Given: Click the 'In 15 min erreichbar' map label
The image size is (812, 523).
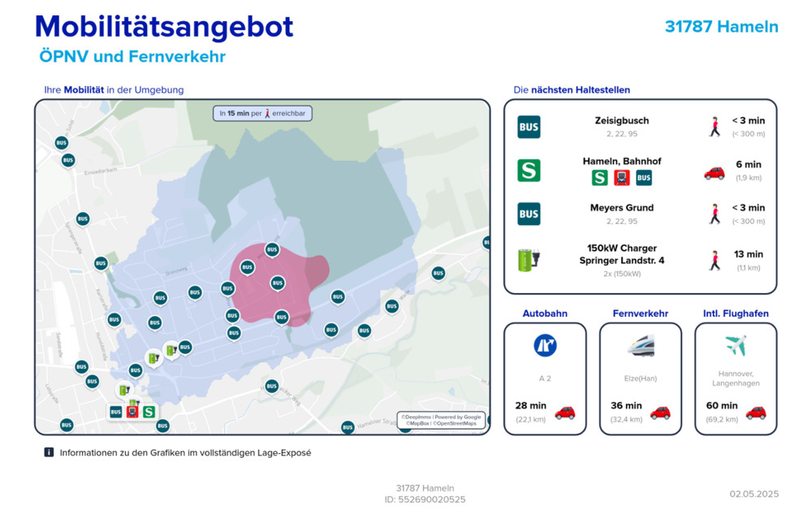Looking at the screenshot, I should coord(262,114).
